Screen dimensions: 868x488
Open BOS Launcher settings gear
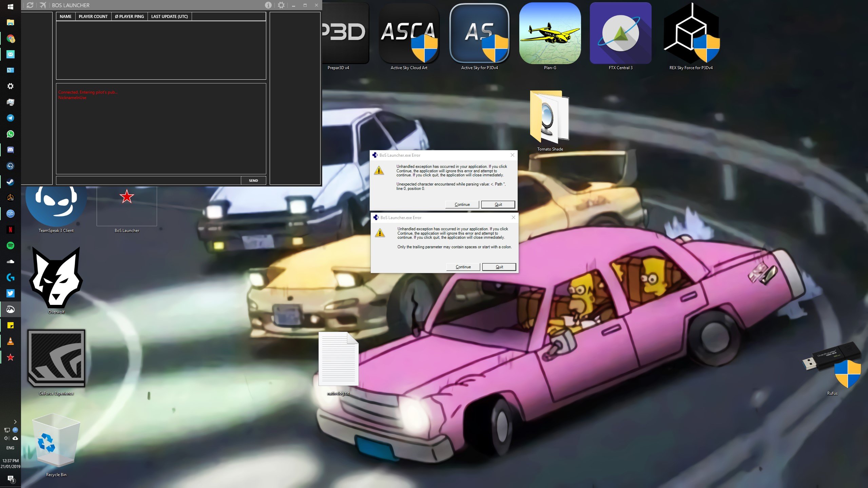click(x=281, y=5)
